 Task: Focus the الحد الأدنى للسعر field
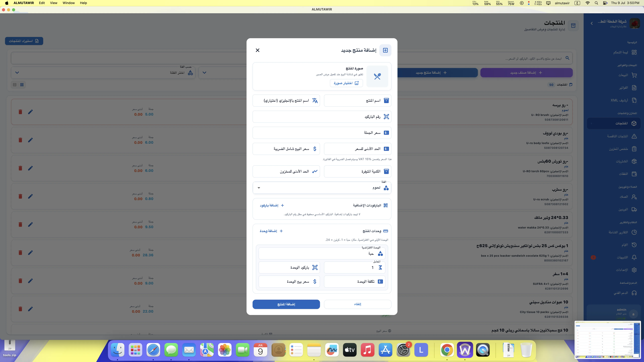pyautogui.click(x=357, y=149)
